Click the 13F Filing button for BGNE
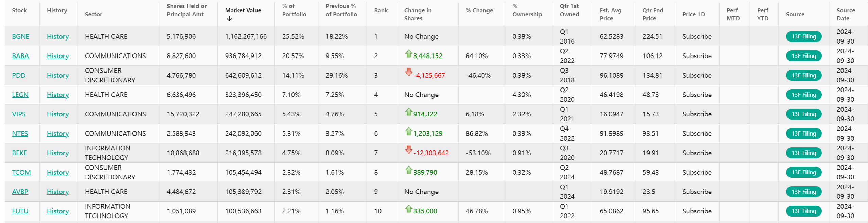This screenshot has width=868, height=223. [x=803, y=36]
